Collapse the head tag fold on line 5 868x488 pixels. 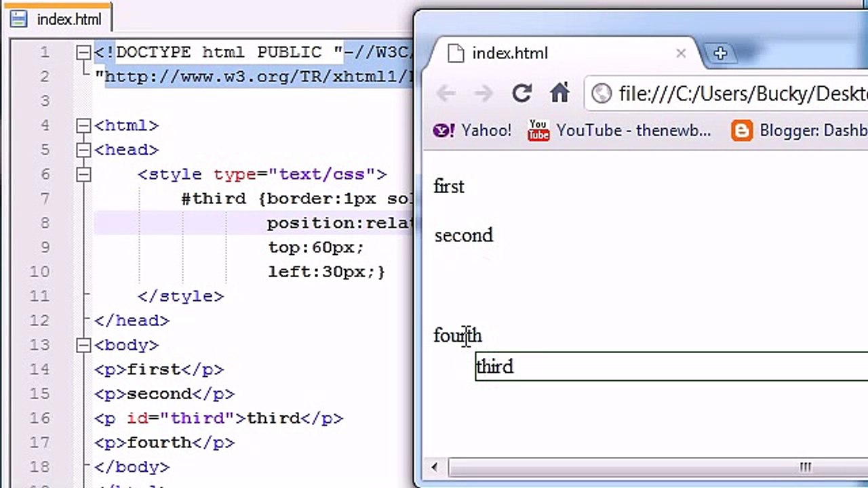pos(83,150)
